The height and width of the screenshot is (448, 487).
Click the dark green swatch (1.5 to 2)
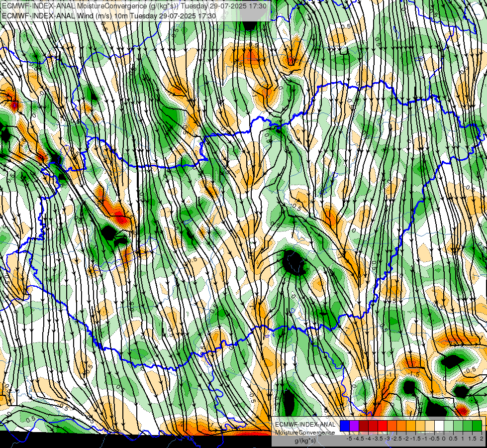coord(478,426)
